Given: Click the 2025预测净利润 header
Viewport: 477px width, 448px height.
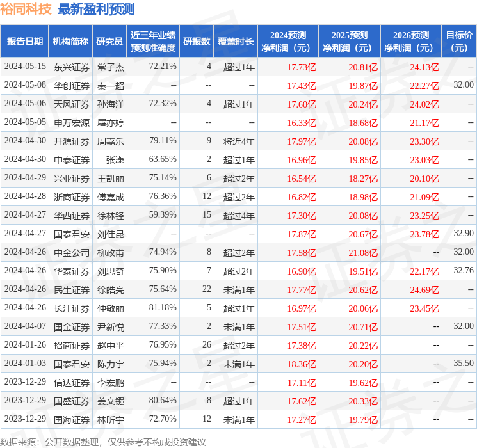Looking at the screenshot, I should pos(350,42).
